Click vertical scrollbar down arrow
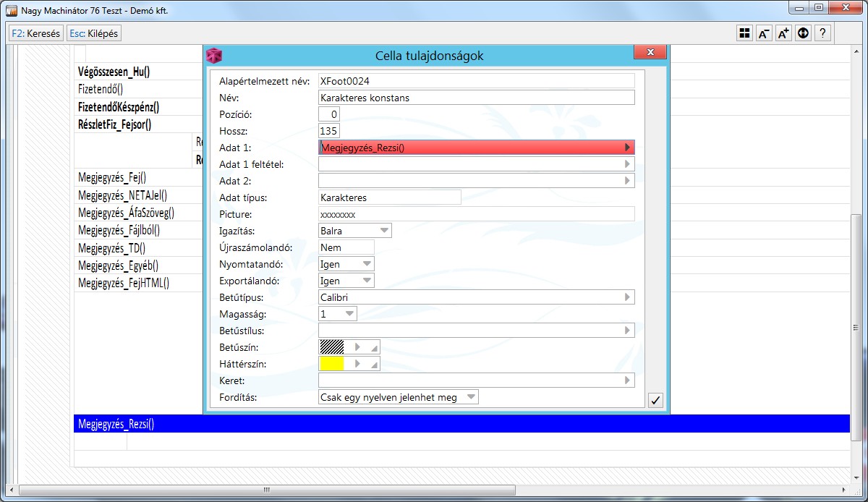The width and height of the screenshot is (868, 502). click(857, 478)
